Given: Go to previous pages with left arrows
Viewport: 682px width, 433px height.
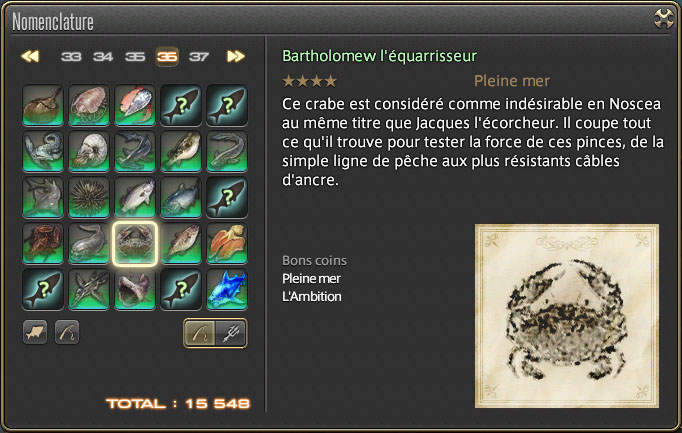Looking at the screenshot, I should coord(30,57).
